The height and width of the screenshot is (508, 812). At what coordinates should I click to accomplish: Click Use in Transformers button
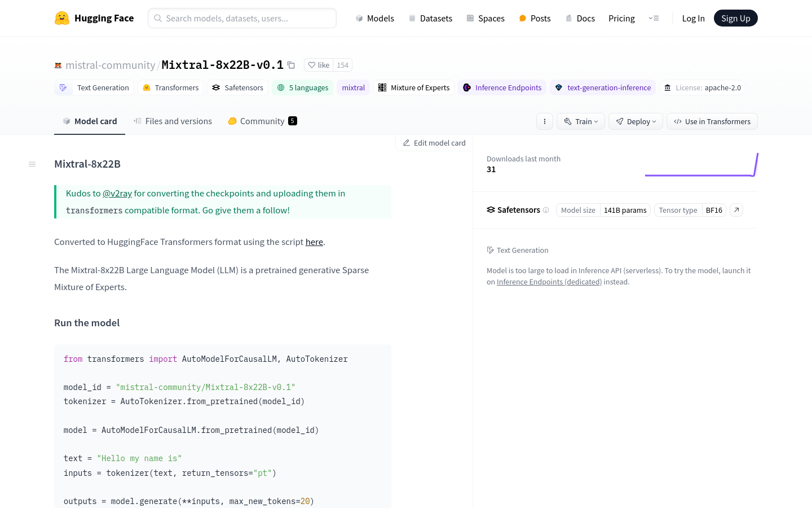click(x=712, y=121)
